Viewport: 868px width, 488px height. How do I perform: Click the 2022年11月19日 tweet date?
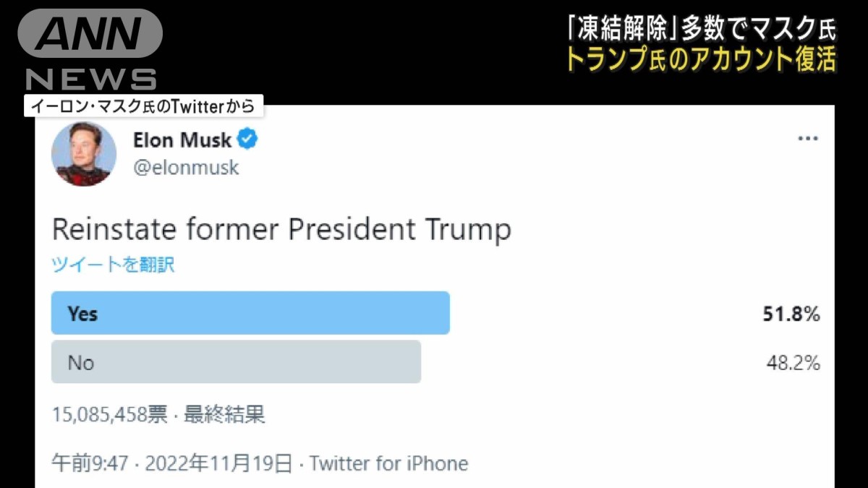[x=218, y=463]
